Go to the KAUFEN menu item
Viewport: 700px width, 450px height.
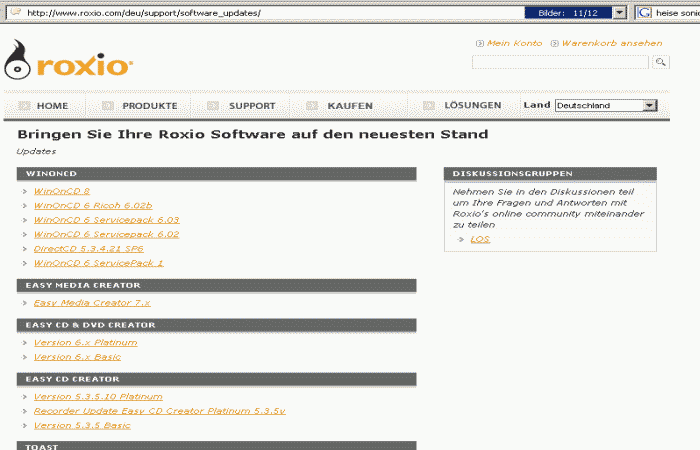click(x=350, y=105)
